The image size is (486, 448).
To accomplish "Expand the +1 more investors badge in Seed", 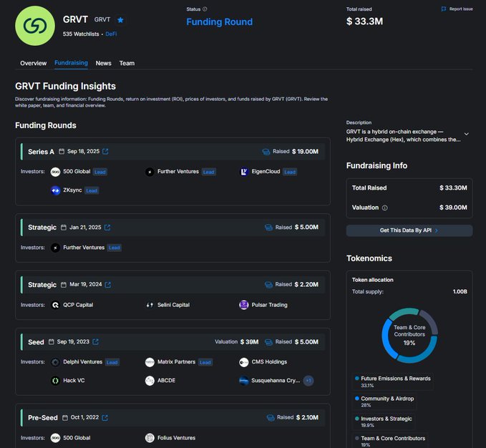I will 308,381.
